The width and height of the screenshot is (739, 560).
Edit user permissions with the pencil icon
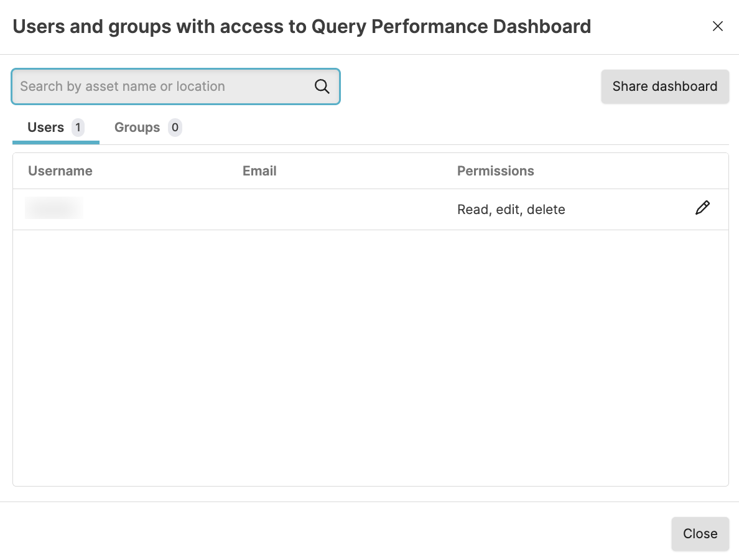point(702,208)
